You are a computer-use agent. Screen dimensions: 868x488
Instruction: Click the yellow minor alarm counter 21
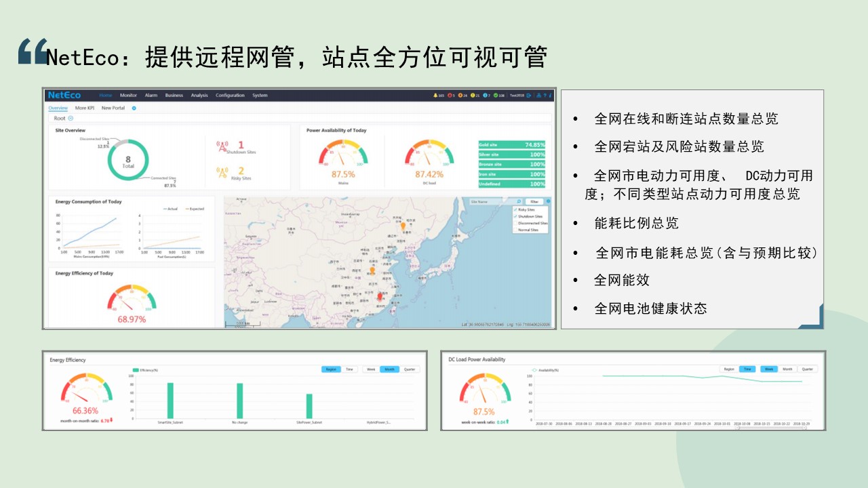(475, 96)
